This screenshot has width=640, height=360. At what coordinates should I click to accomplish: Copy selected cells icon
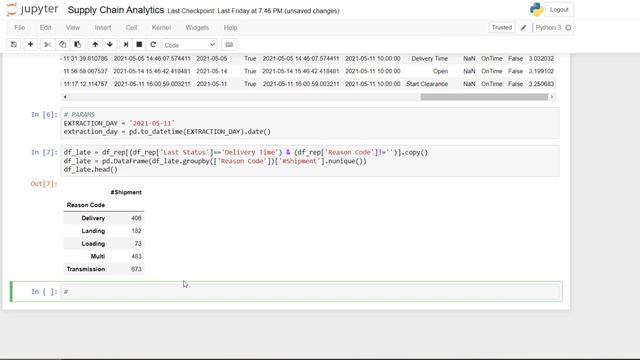[x=62, y=44]
